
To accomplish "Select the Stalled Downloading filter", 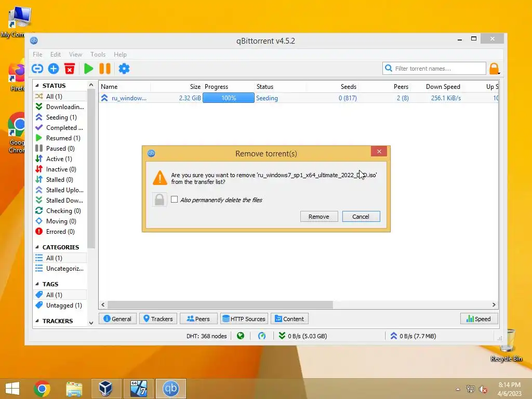I will [60, 200].
